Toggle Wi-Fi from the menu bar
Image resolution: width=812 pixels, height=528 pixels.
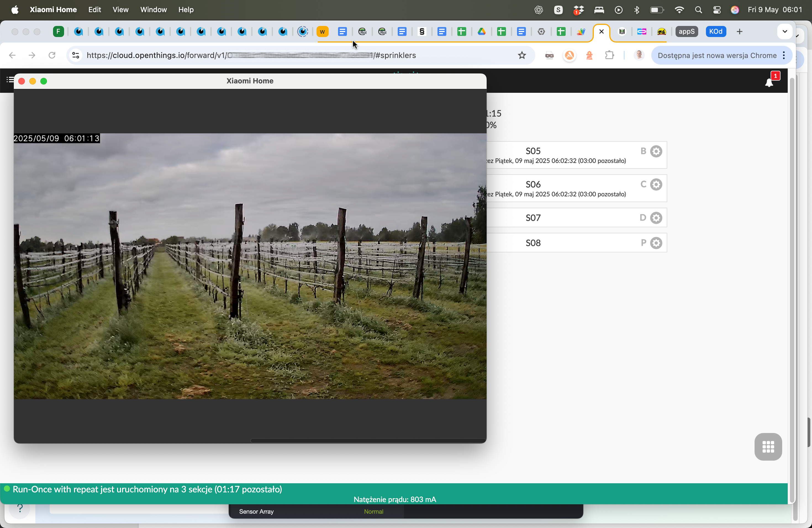pyautogui.click(x=679, y=10)
